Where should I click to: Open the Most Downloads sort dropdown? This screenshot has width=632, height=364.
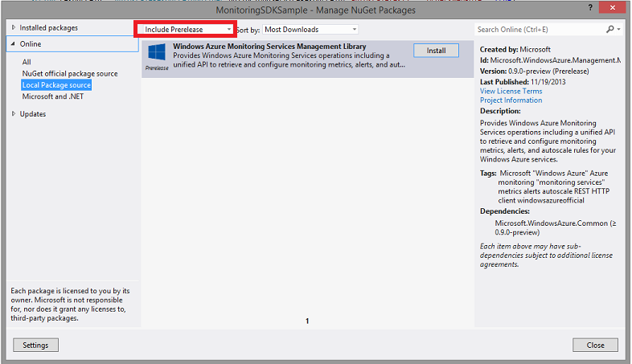pos(310,30)
